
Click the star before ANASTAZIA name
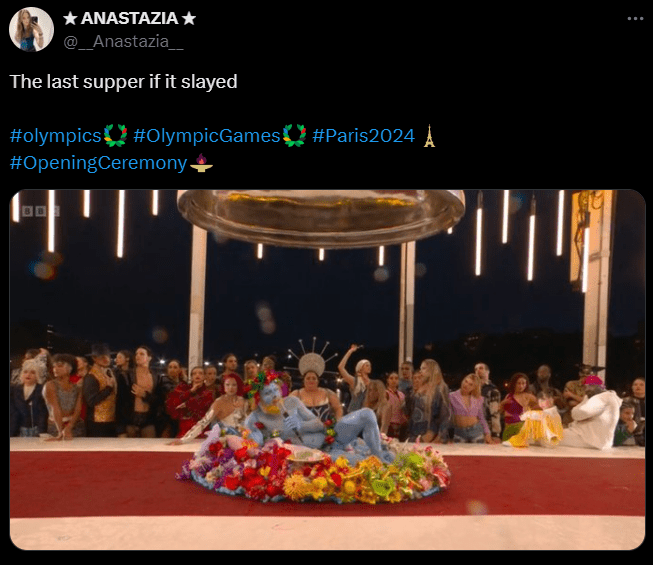[x=70, y=18]
